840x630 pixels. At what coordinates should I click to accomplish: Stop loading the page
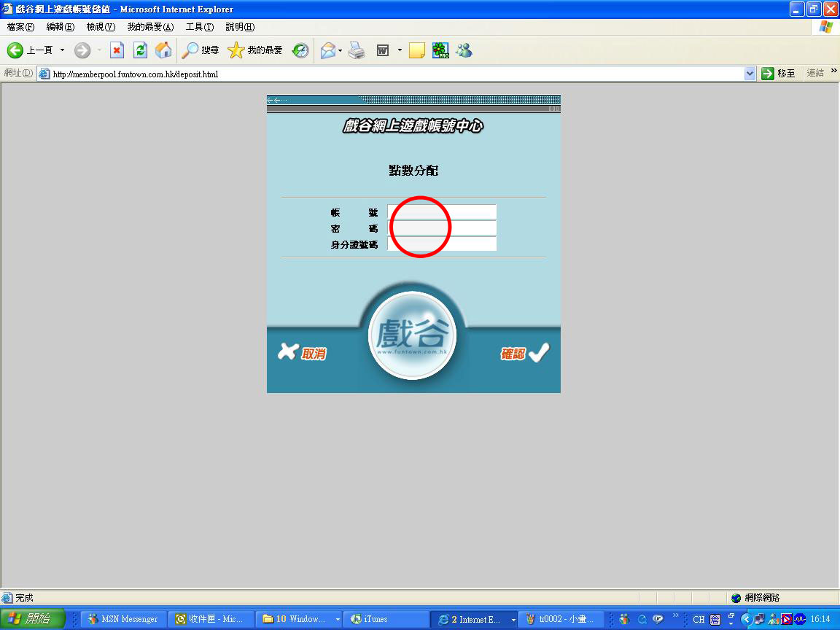click(x=117, y=50)
